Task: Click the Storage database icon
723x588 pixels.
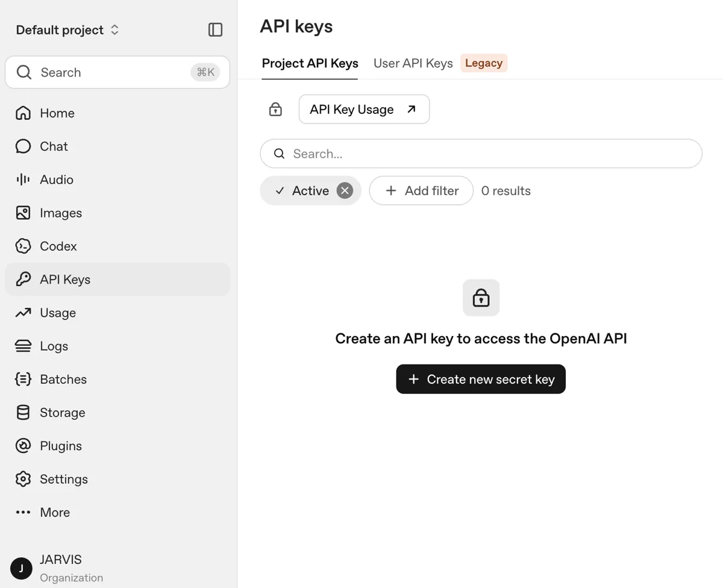Action: tap(23, 413)
